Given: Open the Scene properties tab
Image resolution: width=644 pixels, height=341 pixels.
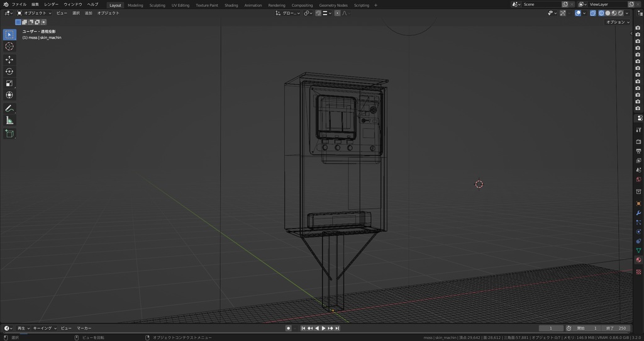Looking at the screenshot, I should click(x=638, y=170).
